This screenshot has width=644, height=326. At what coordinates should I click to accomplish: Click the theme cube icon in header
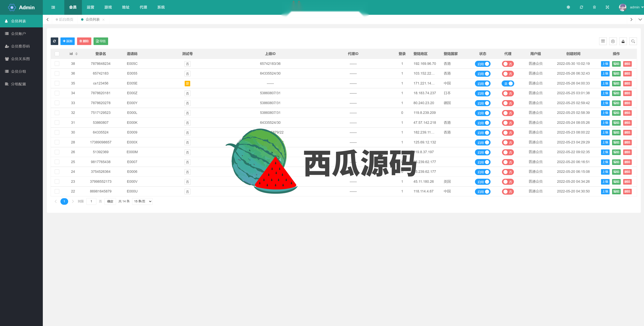coord(568,7)
